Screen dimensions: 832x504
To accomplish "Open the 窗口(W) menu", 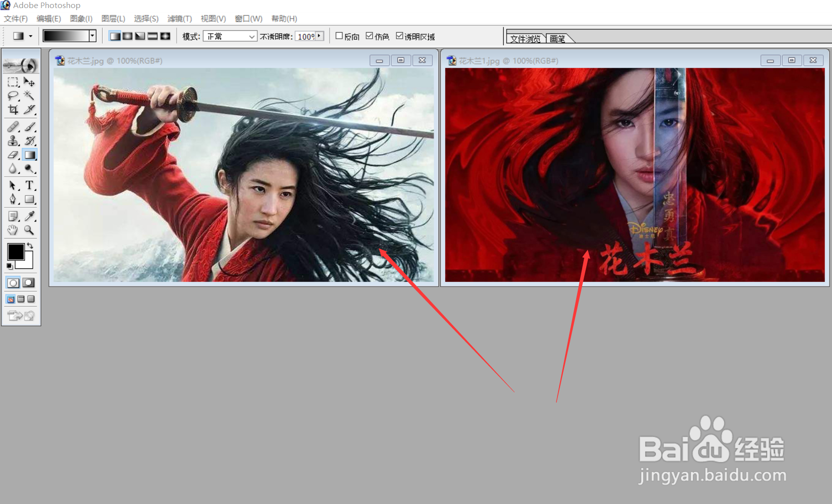I will tap(249, 19).
